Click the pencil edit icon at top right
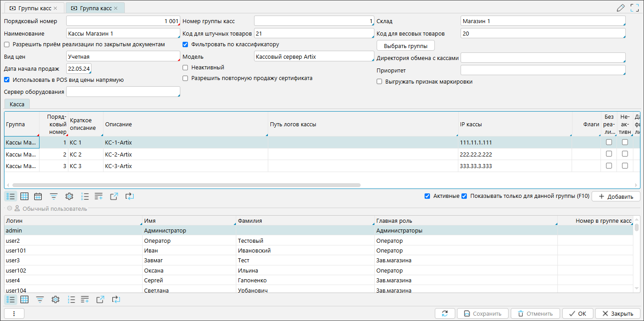 coord(621,8)
